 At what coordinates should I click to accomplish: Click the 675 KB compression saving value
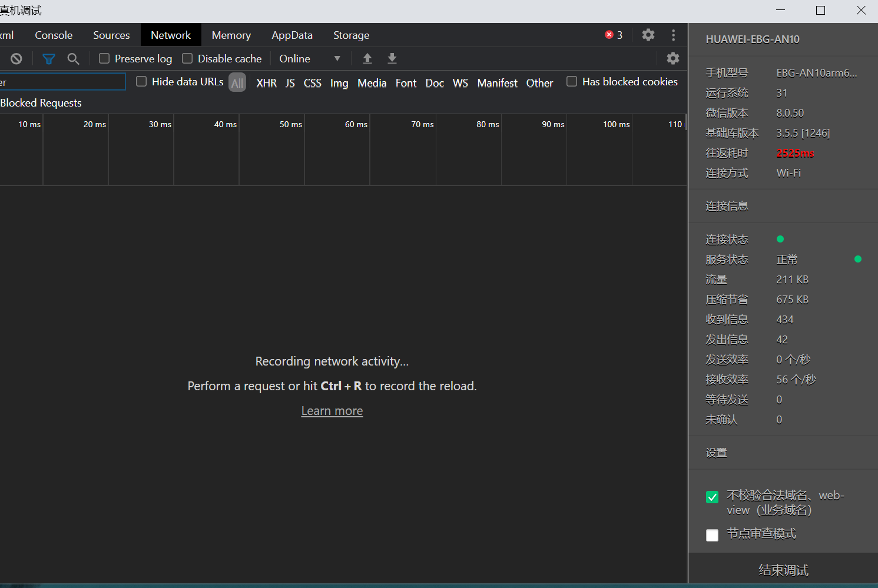(792, 300)
